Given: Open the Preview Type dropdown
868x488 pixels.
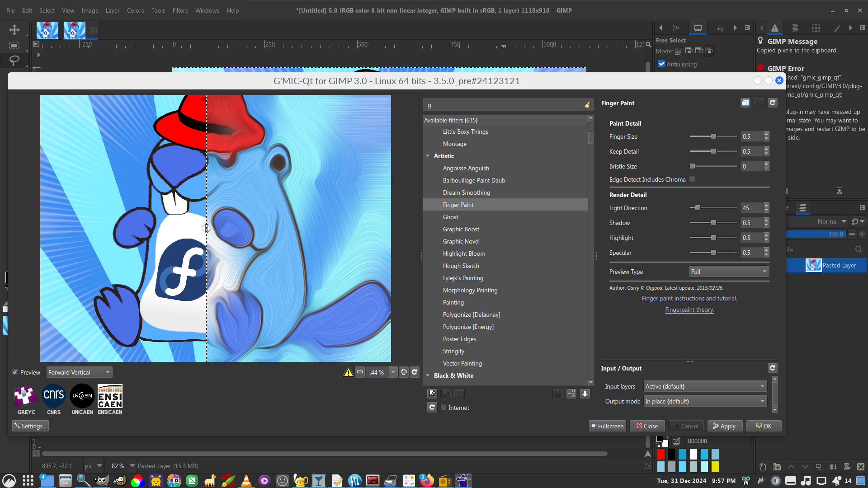Looking at the screenshot, I should tap(729, 272).
